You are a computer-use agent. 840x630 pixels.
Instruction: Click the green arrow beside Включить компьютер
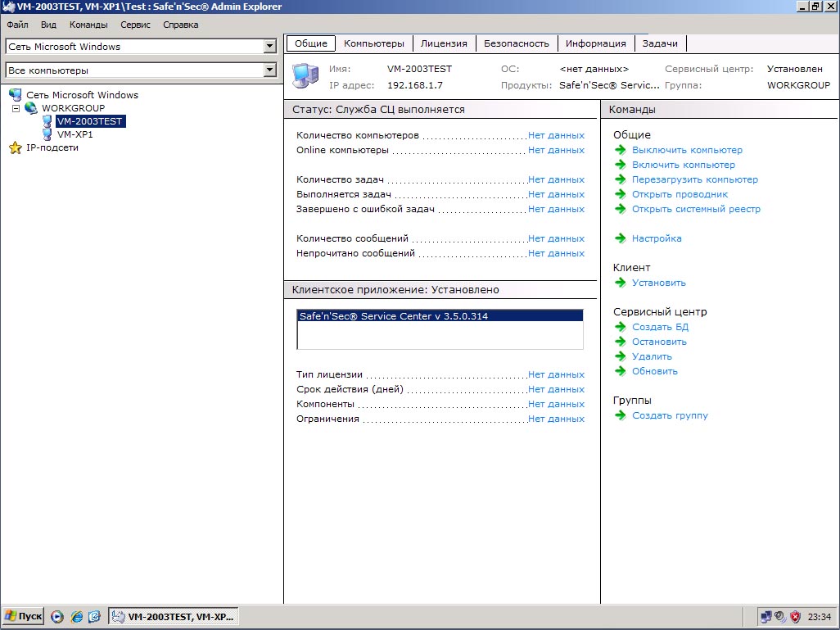(621, 165)
